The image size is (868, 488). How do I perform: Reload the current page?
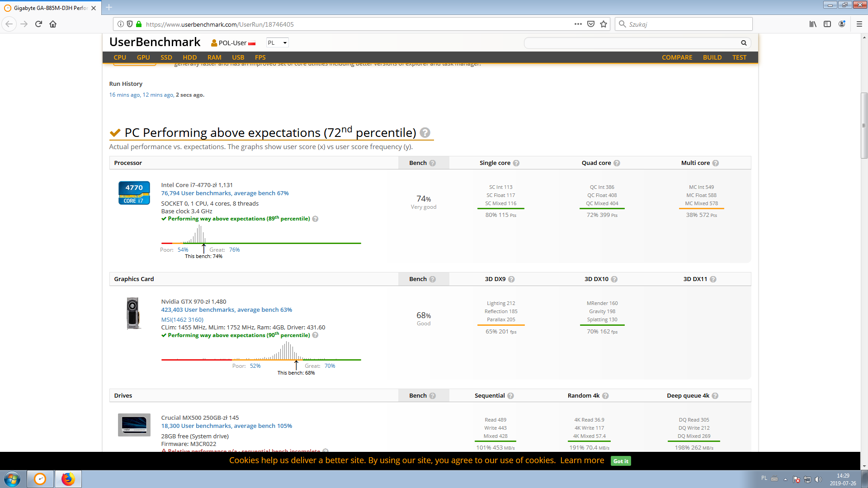38,24
